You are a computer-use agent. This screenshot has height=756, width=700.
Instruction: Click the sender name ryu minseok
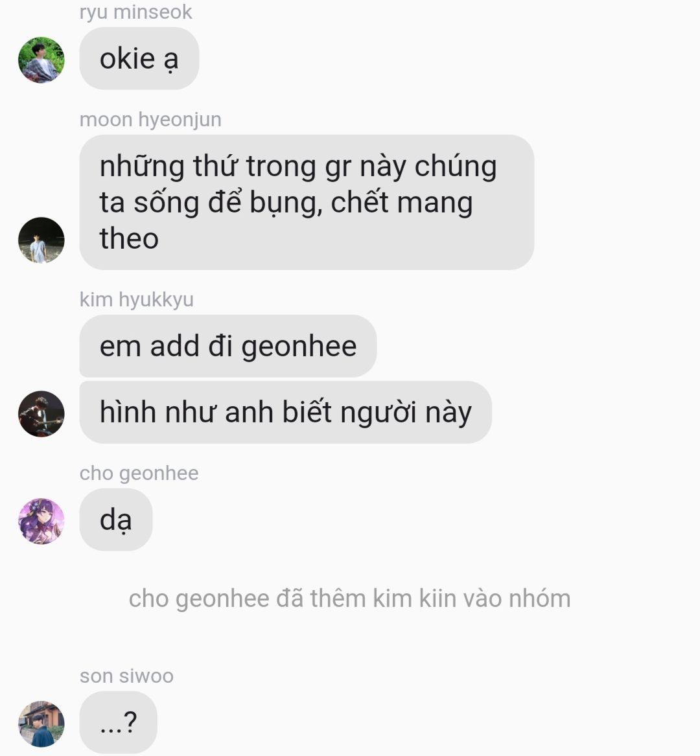[x=135, y=12]
